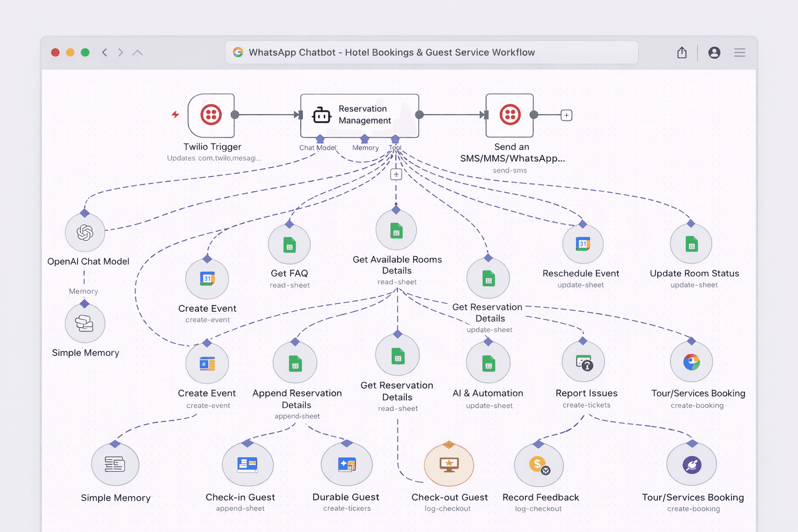Click the Get Available Rooms Details node
The height and width of the screenshot is (532, 798).
click(396, 231)
